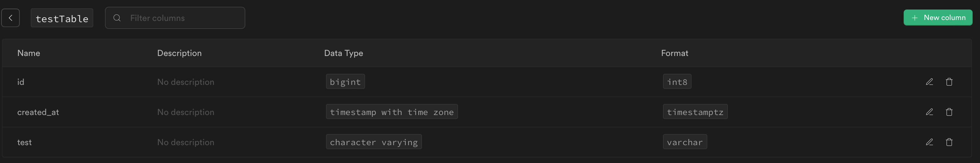Delete the created_at column trash icon
This screenshot has height=163, width=980.
(x=949, y=112)
